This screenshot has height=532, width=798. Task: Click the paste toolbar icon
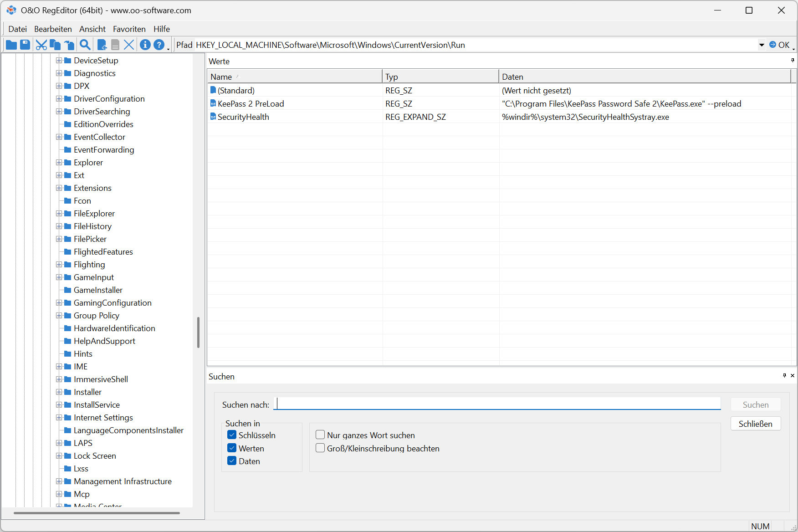69,45
